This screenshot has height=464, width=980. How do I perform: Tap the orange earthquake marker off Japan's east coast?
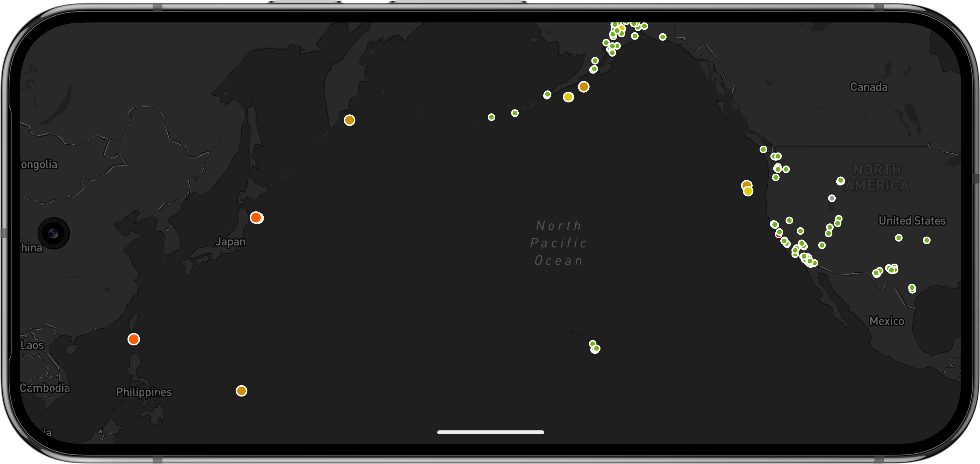tap(256, 217)
